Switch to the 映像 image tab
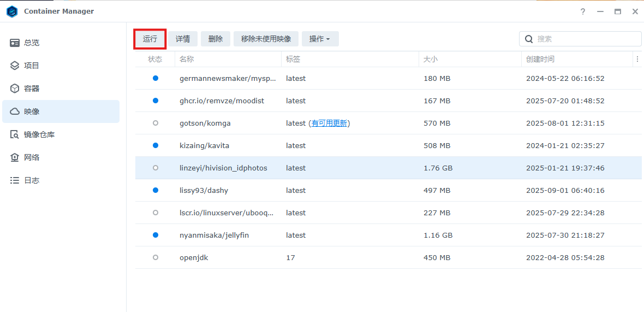 [x=61, y=111]
